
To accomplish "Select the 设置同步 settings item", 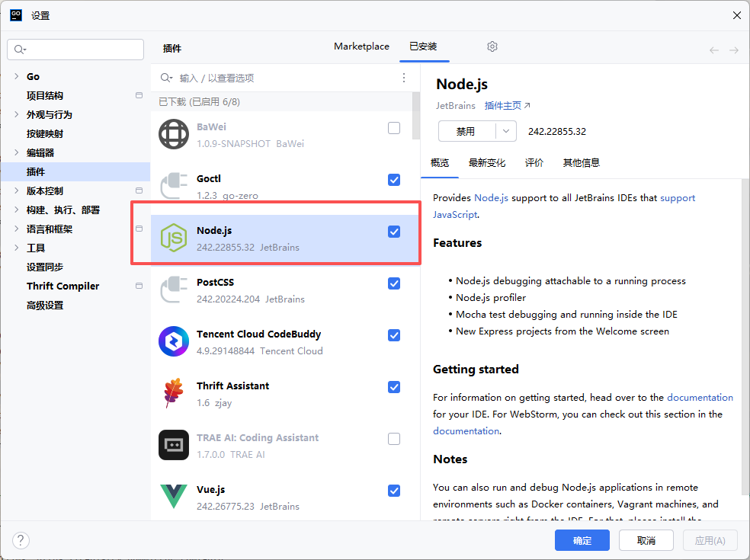I will pos(45,267).
